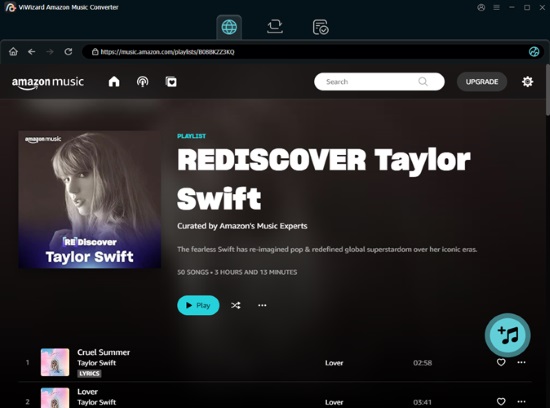Image resolution: width=550 pixels, height=408 pixels.
Task: Open the Podcasts icon
Action: (142, 82)
